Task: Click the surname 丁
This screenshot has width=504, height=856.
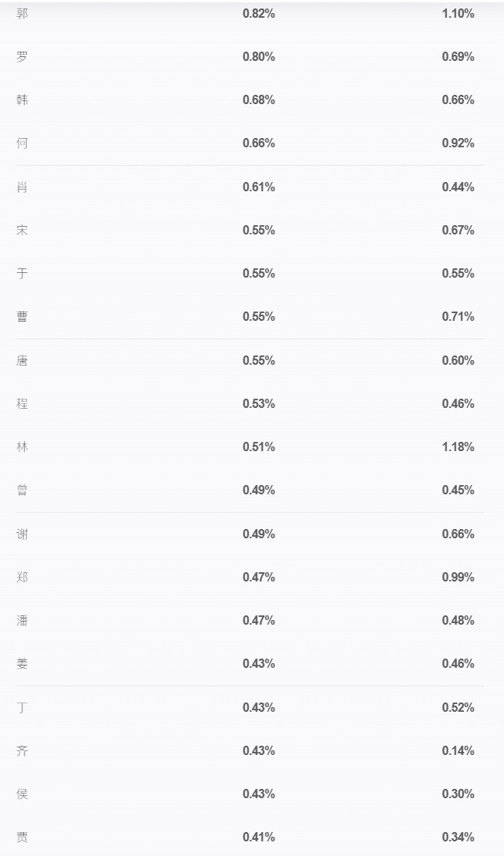Action: tap(22, 708)
